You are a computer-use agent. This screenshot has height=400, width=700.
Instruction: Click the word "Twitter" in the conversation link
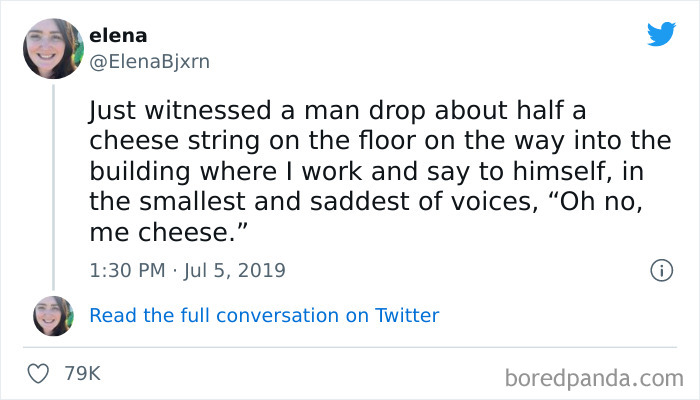pos(407,316)
